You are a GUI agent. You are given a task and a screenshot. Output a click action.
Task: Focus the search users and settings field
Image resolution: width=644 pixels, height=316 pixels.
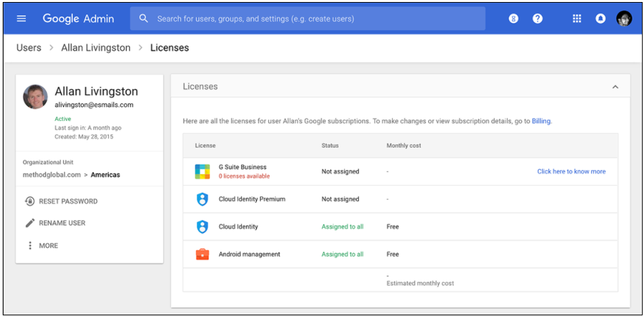pyautogui.click(x=307, y=19)
